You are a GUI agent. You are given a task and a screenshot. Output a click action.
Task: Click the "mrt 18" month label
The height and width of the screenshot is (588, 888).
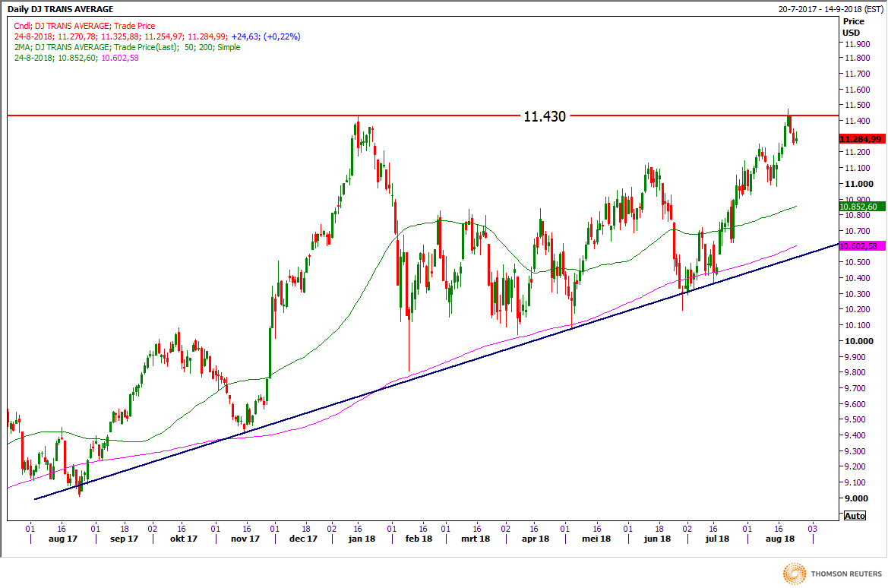(476, 539)
